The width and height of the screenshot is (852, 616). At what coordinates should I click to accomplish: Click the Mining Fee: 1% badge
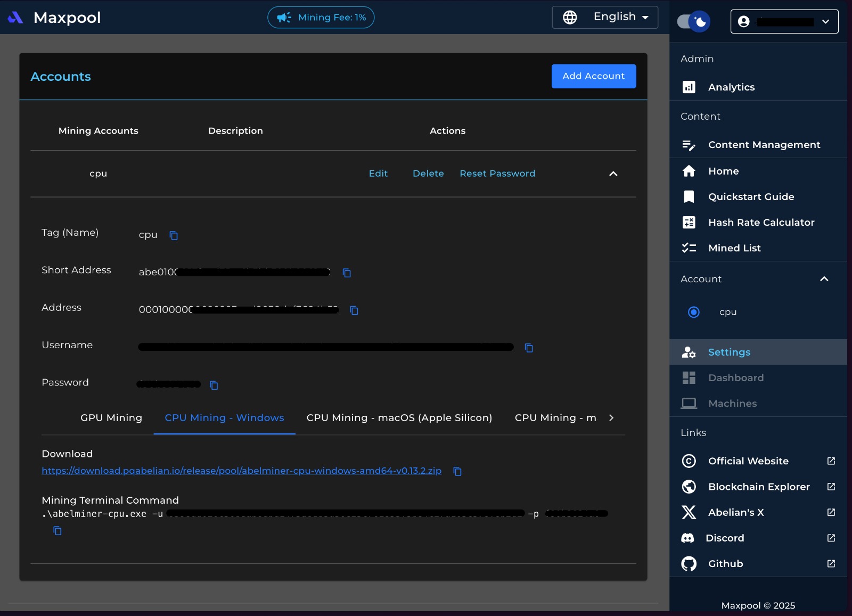click(321, 18)
